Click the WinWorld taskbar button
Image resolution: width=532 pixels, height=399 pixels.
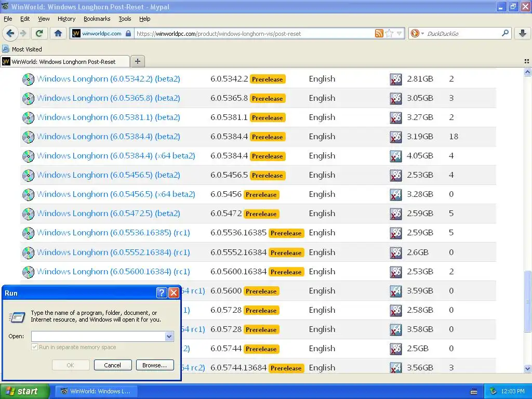click(96, 391)
